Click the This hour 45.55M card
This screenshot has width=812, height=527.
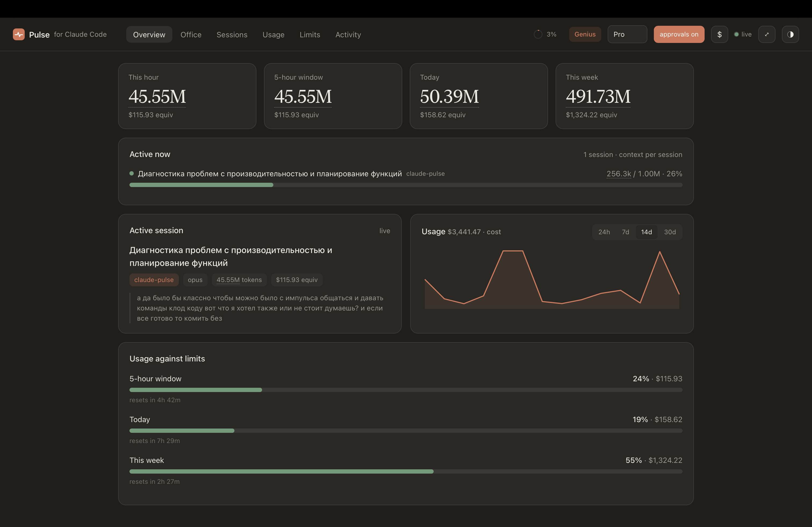tap(187, 96)
